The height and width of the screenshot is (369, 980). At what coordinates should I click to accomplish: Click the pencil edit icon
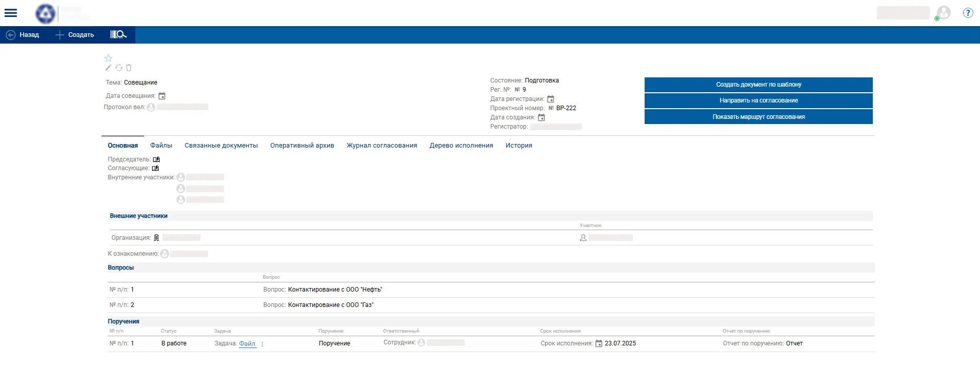(x=108, y=68)
